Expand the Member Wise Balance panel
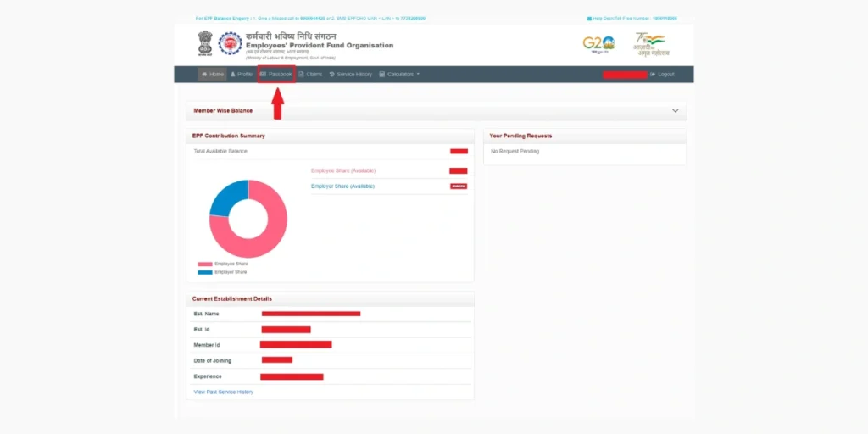 [x=675, y=110]
